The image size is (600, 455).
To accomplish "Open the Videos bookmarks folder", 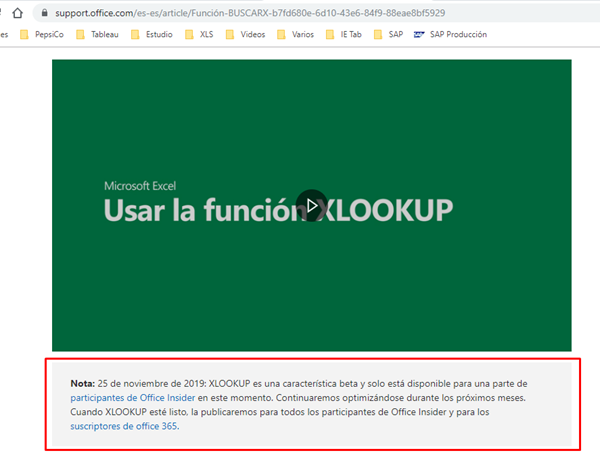I will click(245, 34).
